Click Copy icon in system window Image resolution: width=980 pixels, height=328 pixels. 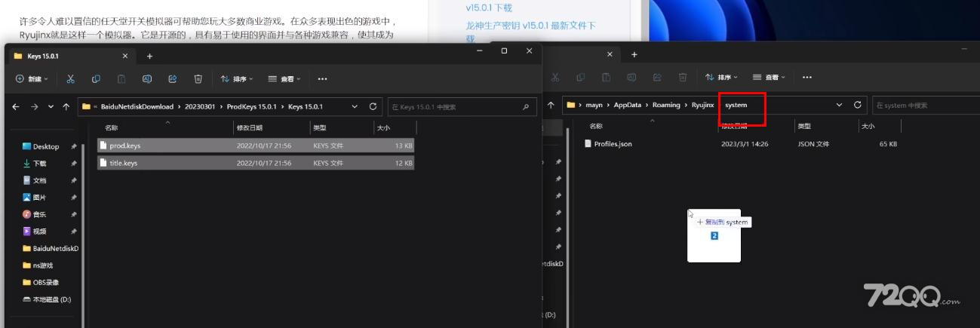click(x=580, y=77)
